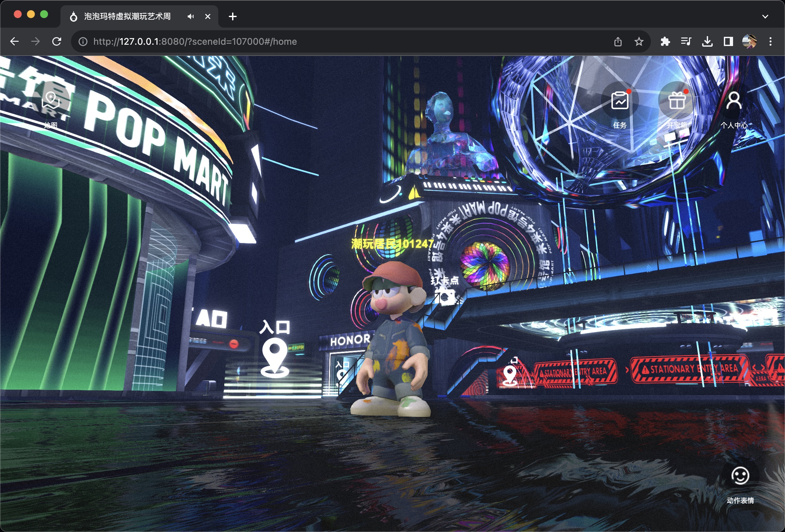The height and width of the screenshot is (532, 785).
Task: Open the browser extensions puzzle icon
Action: click(x=665, y=41)
